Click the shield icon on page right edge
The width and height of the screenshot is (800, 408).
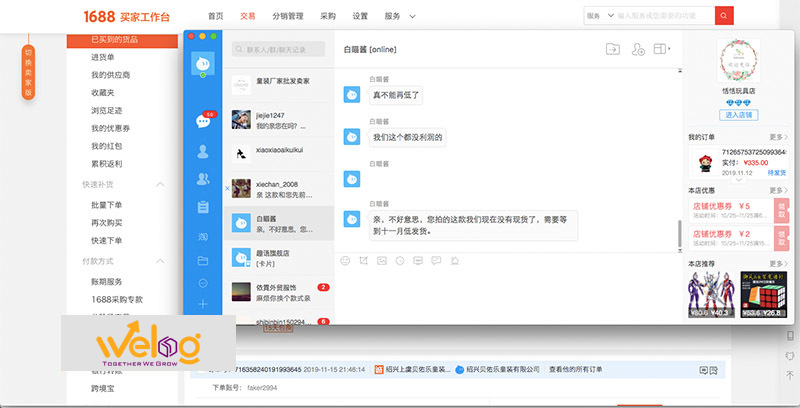[x=790, y=355]
